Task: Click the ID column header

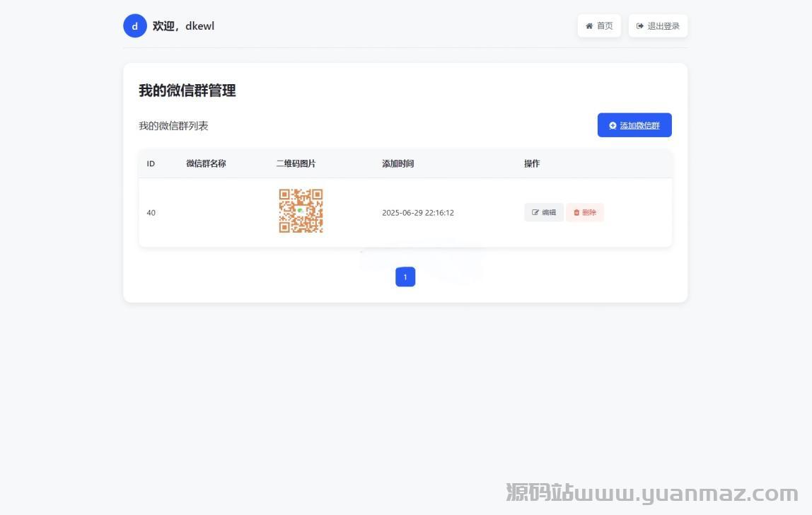Action: point(151,163)
